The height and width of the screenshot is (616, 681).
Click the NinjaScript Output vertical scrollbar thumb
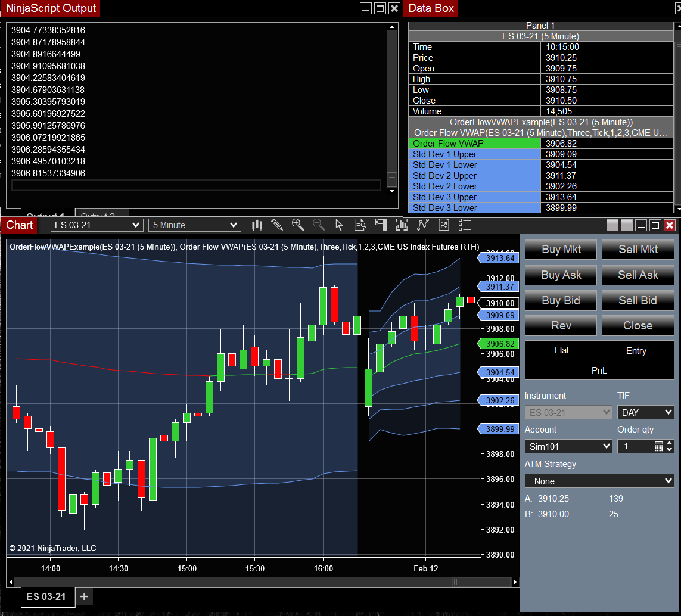coord(392,178)
